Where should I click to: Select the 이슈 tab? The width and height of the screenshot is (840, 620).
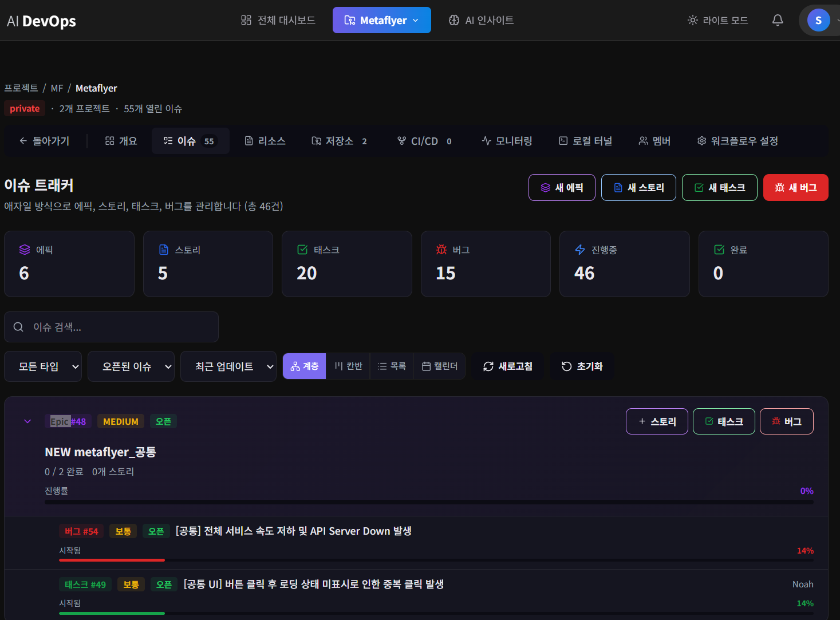point(190,141)
